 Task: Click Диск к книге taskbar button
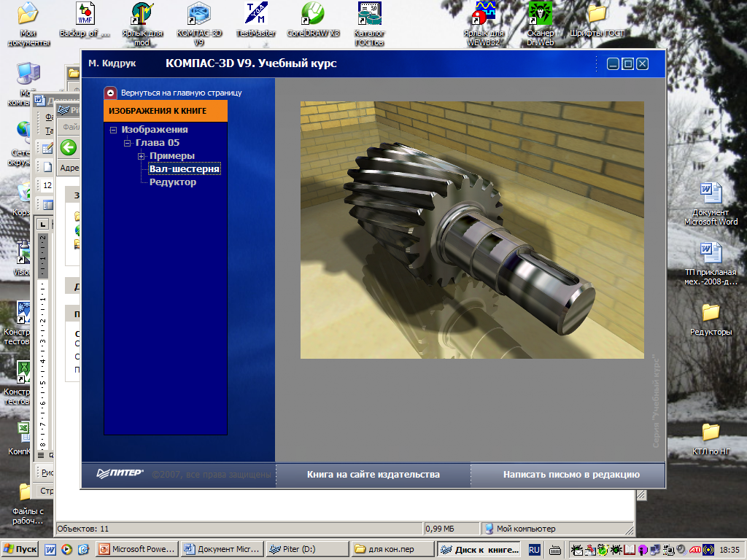click(x=480, y=549)
